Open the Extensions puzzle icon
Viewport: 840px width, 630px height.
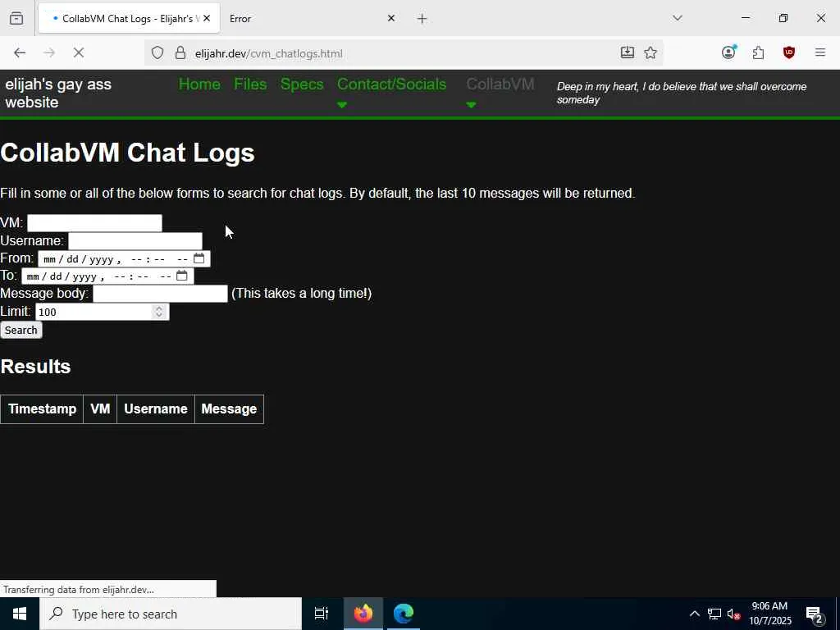pyautogui.click(x=758, y=52)
